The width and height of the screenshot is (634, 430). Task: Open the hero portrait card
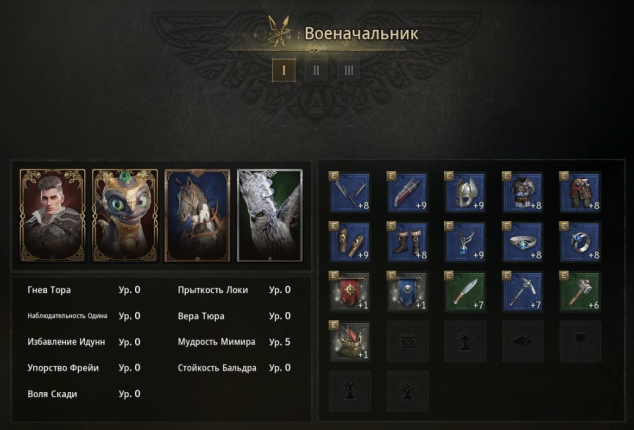(53, 215)
